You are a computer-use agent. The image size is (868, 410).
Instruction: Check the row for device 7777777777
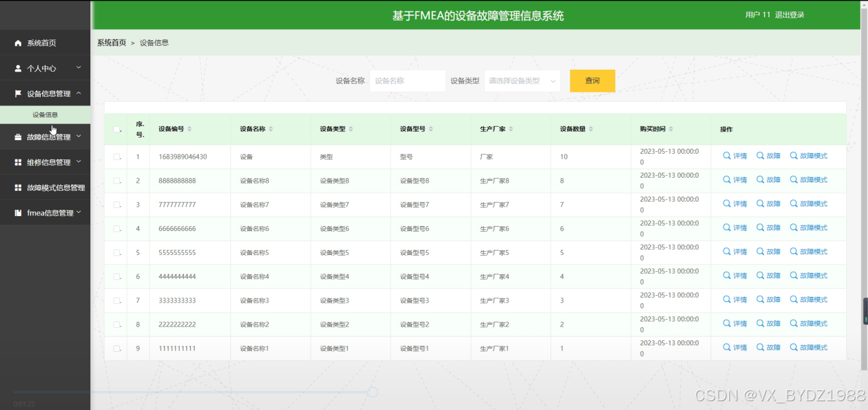[x=117, y=205]
